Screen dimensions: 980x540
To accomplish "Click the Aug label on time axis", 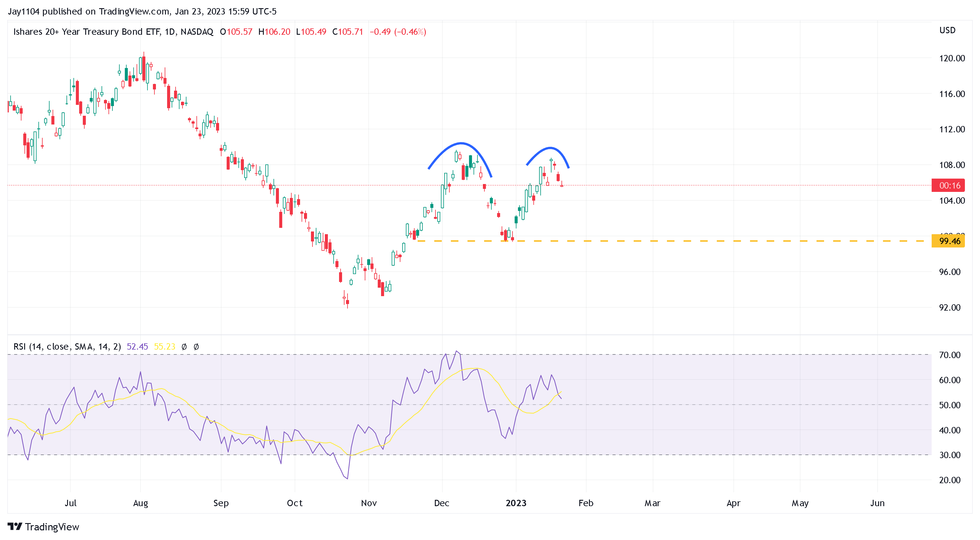I will click(141, 503).
